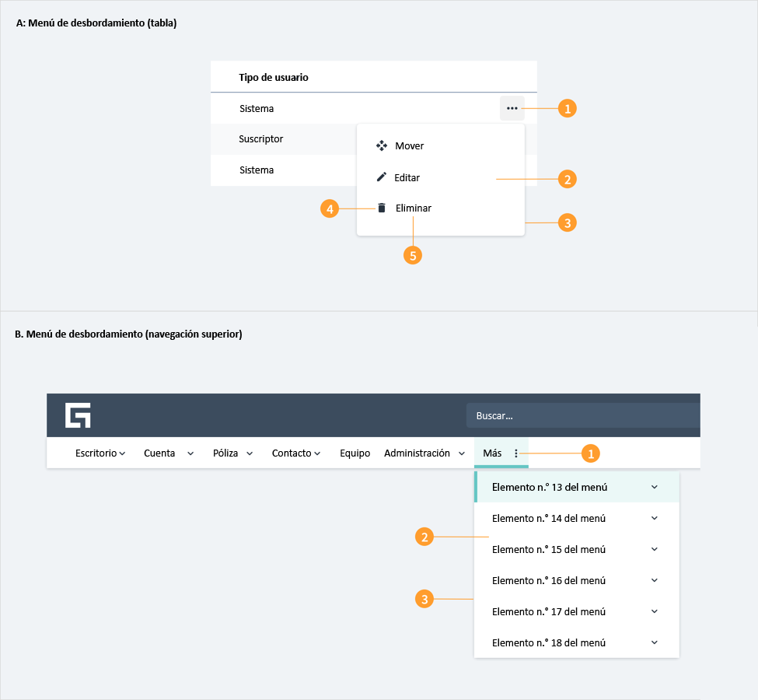Expand the chevron on Elemento n.º 13
This screenshot has width=758, height=700.
click(655, 487)
